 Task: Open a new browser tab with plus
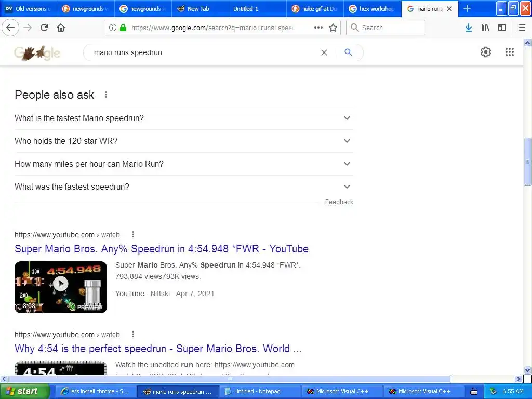tap(467, 8)
